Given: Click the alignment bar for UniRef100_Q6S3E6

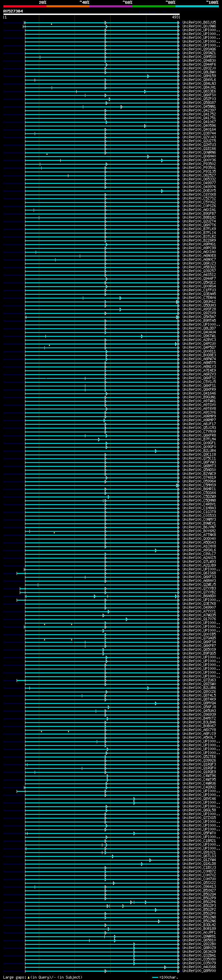Looking at the screenshot, I should coord(102,92).
